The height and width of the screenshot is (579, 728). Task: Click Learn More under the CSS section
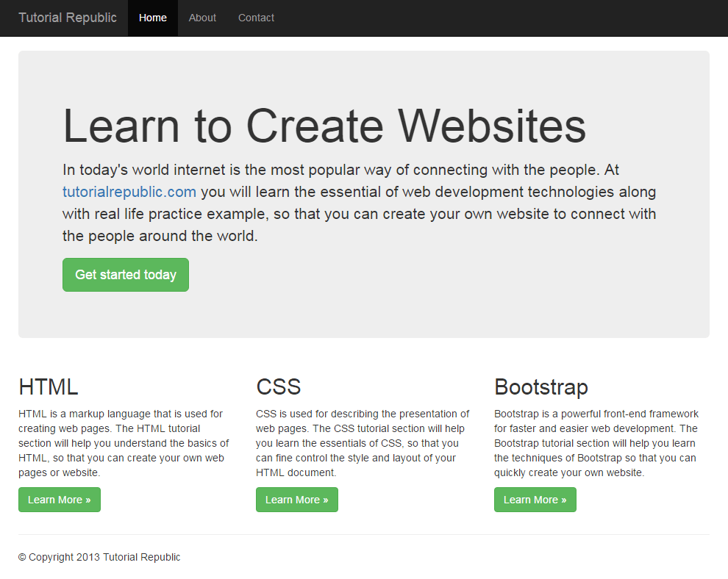[296, 499]
